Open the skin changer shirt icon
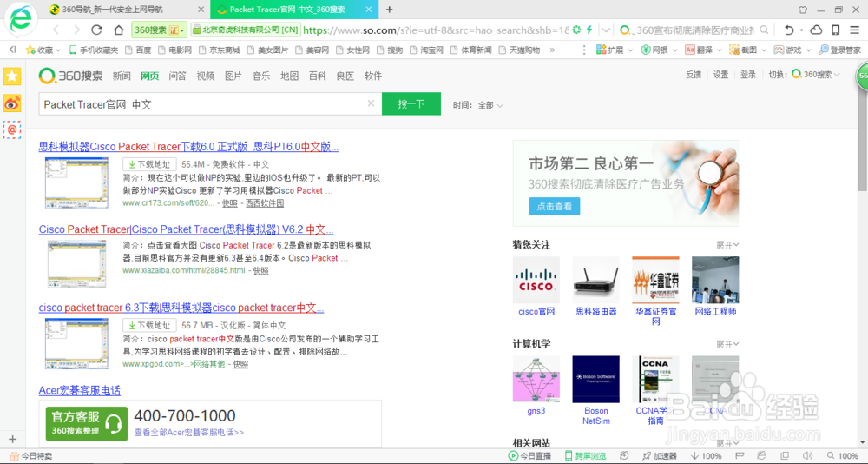The image size is (868, 464). tap(803, 10)
